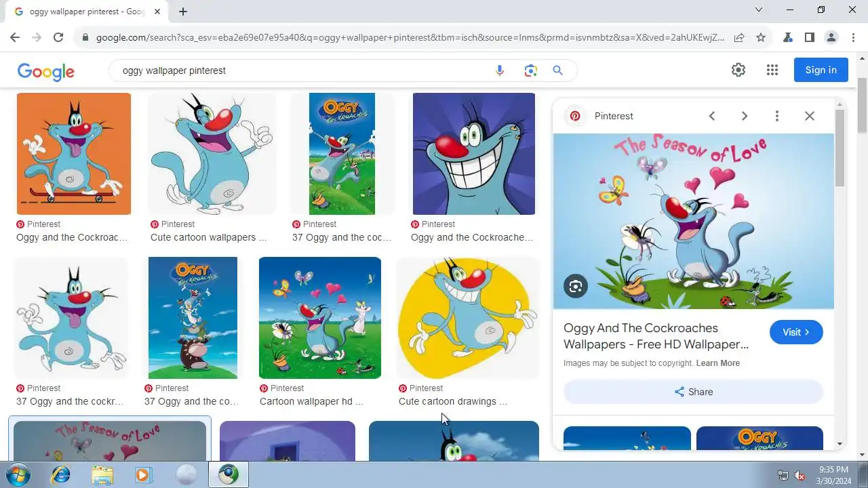
Task: Share the previewed image
Action: [x=693, y=392]
